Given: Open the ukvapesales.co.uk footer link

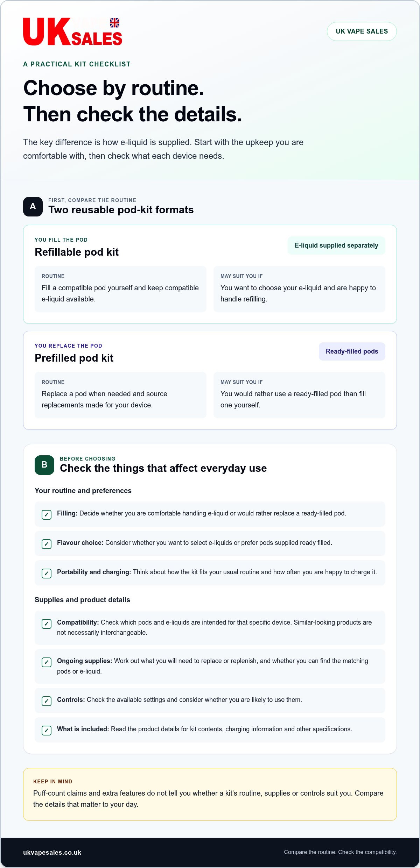Looking at the screenshot, I should click(x=52, y=853).
